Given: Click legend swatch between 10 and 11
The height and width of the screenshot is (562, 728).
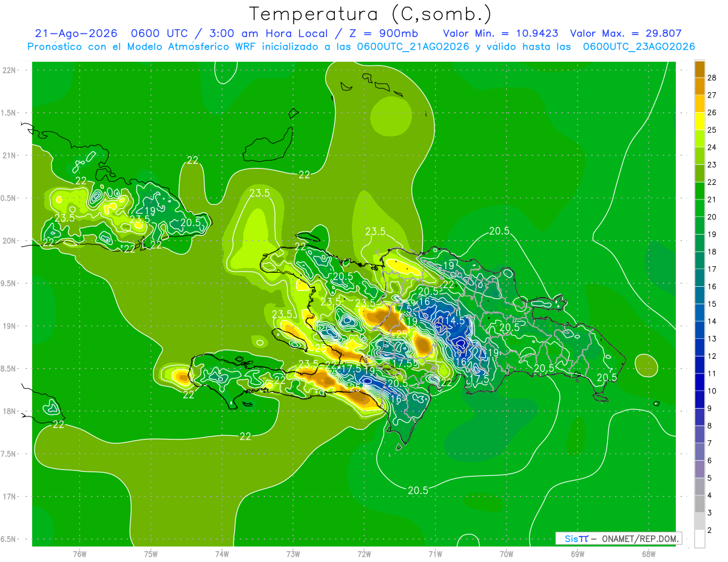Looking at the screenshot, I should pyautogui.click(x=699, y=383).
